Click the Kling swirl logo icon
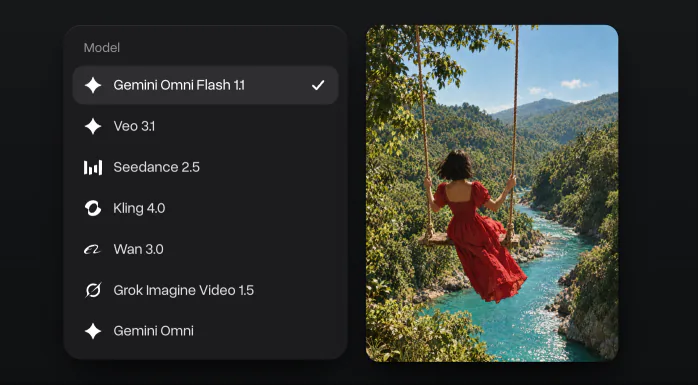 (93, 208)
